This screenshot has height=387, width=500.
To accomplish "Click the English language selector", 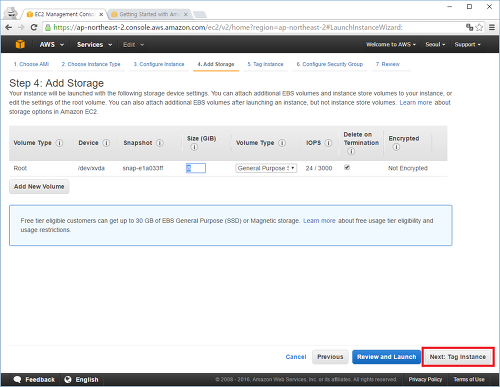I will 82,379.
